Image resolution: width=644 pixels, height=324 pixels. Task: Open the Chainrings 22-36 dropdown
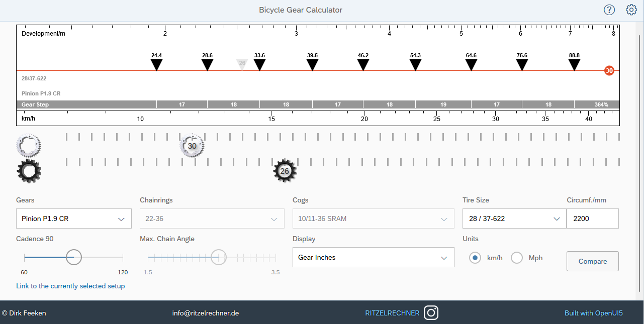(x=212, y=219)
